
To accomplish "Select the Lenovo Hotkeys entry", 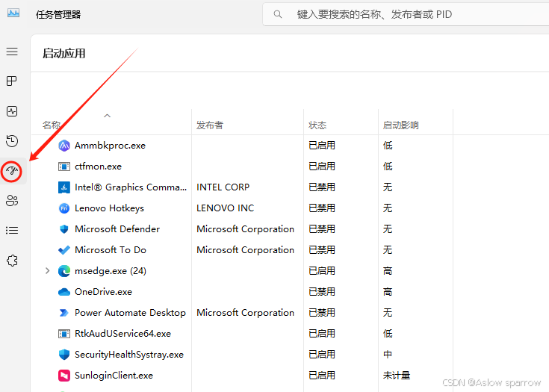I will coord(110,208).
